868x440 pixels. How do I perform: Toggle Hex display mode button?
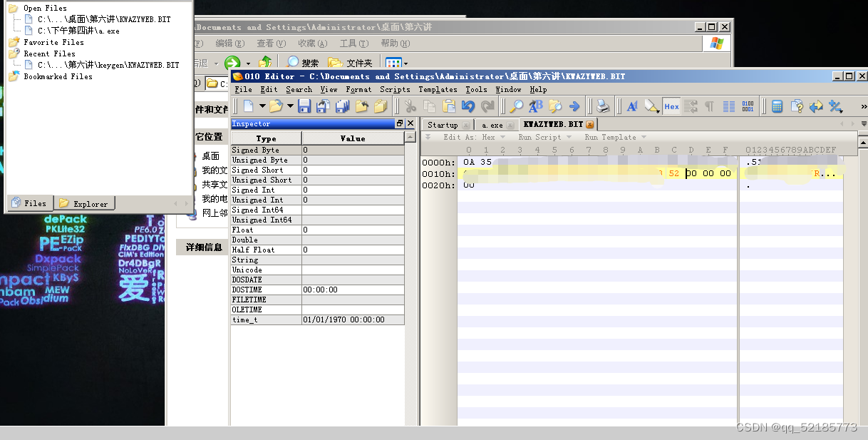[671, 106]
